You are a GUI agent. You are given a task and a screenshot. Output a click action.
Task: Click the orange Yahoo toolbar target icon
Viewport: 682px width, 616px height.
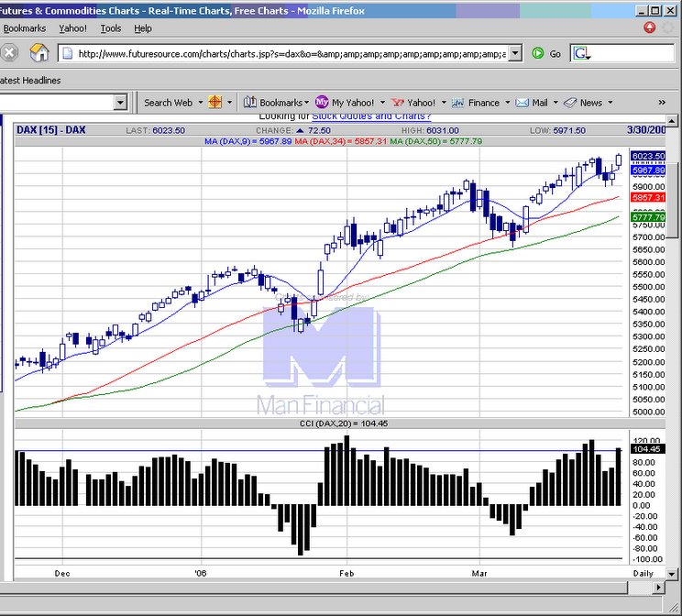(x=214, y=103)
